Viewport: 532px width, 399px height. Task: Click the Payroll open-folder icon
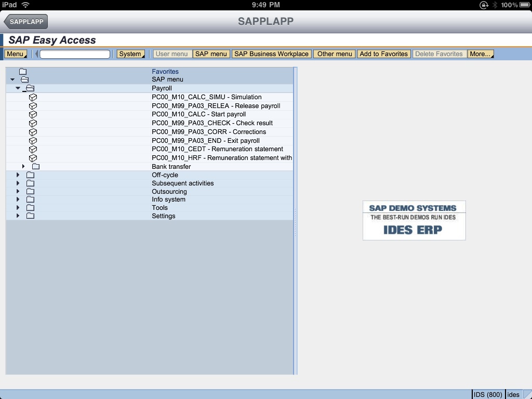click(30, 88)
